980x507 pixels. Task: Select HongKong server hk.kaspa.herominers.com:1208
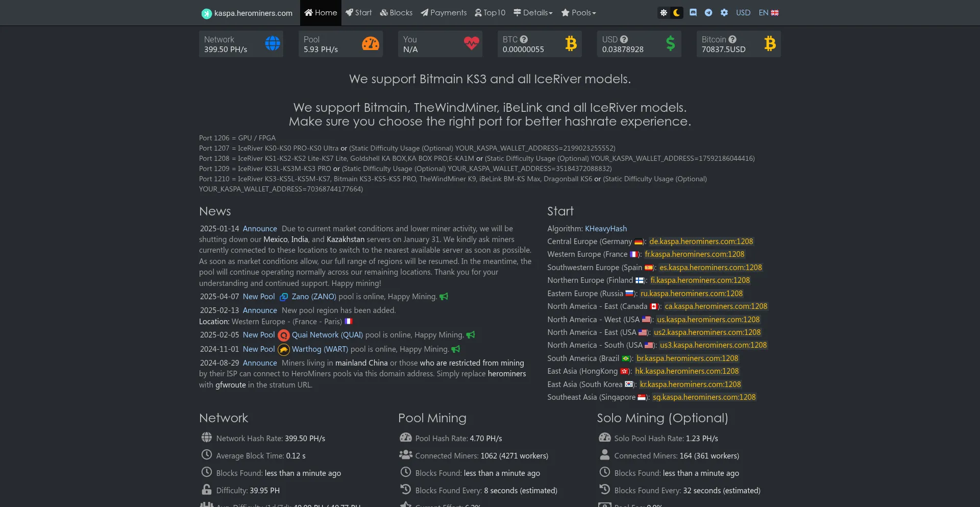tap(687, 371)
